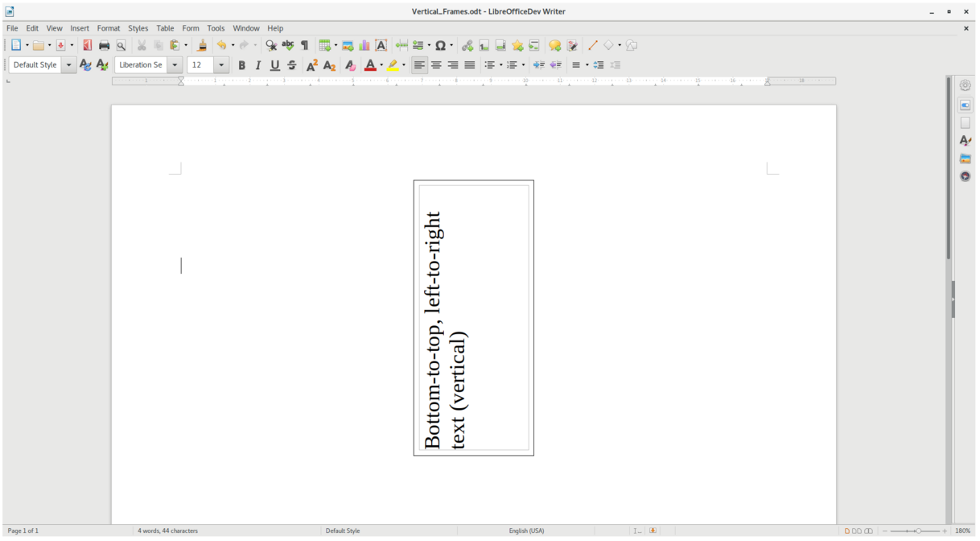The image size is (980, 541).
Task: Toggle track changes recording
Action: 571,46
